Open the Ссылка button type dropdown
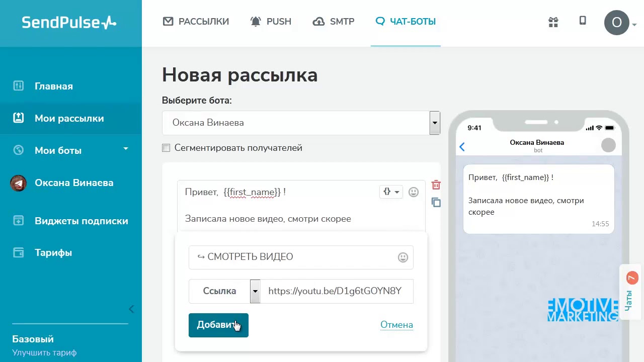The image size is (644, 362). pos(224,291)
